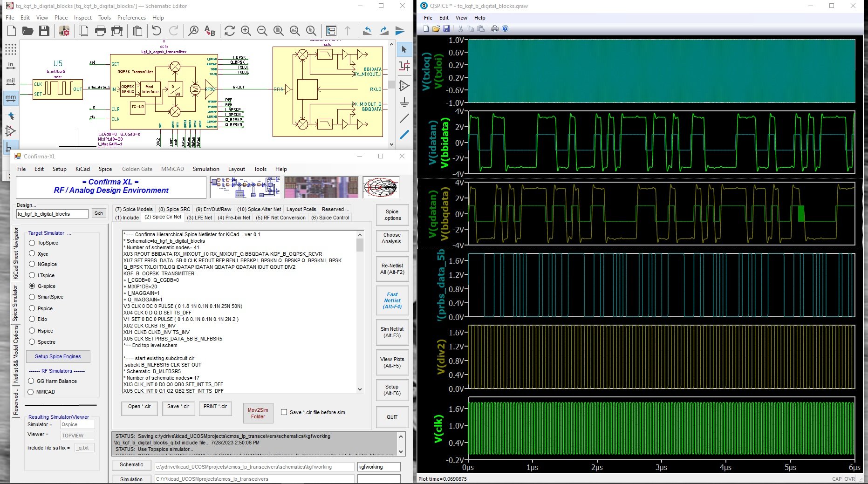
Task: Click the QSPICE print icon
Action: tap(494, 29)
